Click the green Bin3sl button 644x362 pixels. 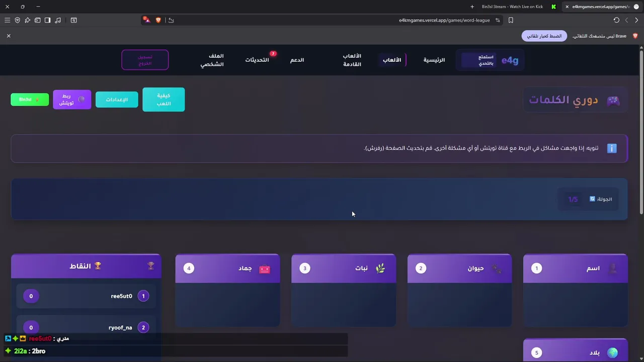[x=30, y=100]
